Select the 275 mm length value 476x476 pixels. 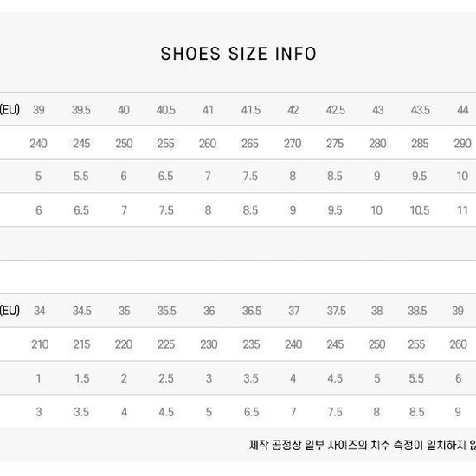click(335, 144)
